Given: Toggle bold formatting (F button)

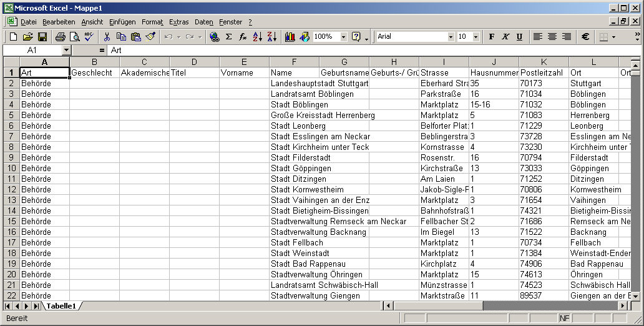Looking at the screenshot, I should tap(492, 37).
